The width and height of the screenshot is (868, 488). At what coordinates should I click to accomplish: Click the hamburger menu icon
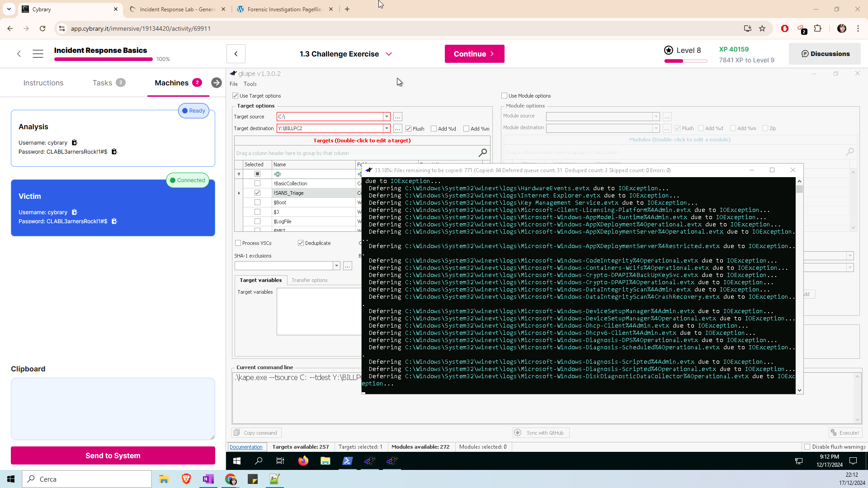[x=38, y=54]
